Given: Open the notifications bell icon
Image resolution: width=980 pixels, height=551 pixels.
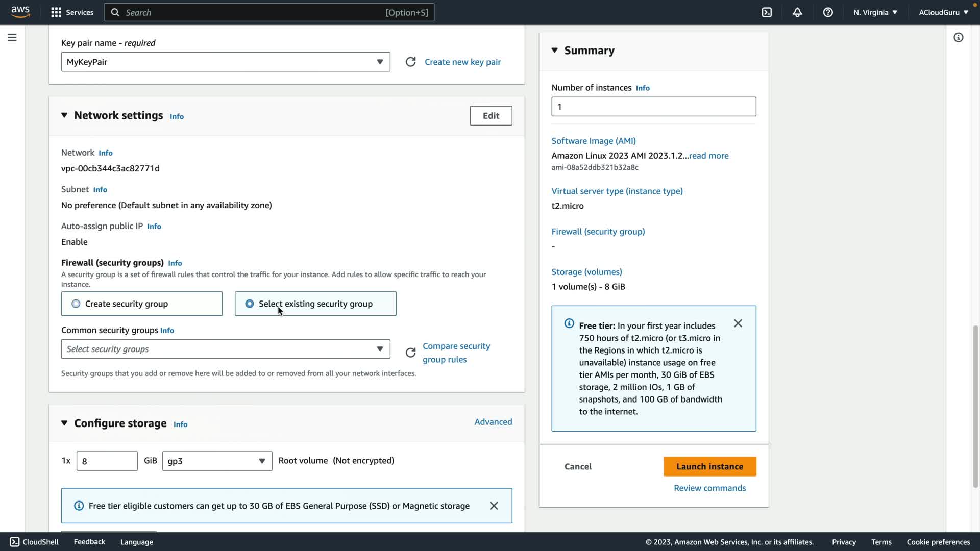Looking at the screenshot, I should pos(797,12).
